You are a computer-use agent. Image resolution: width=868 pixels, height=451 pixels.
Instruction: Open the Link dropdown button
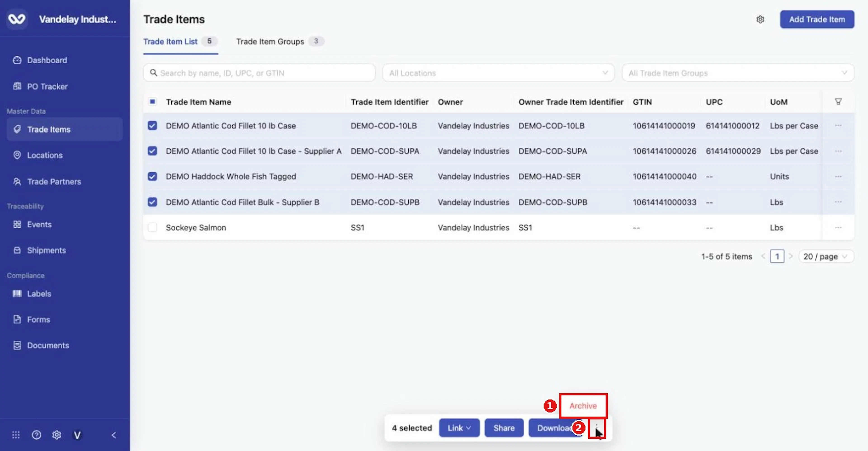click(x=459, y=428)
